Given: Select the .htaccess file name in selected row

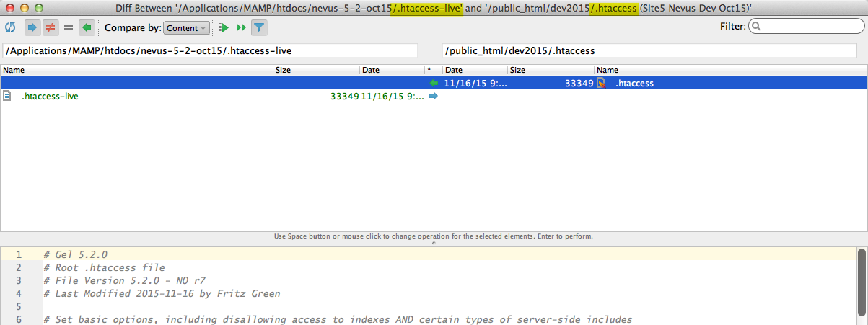Looking at the screenshot, I should pos(634,83).
